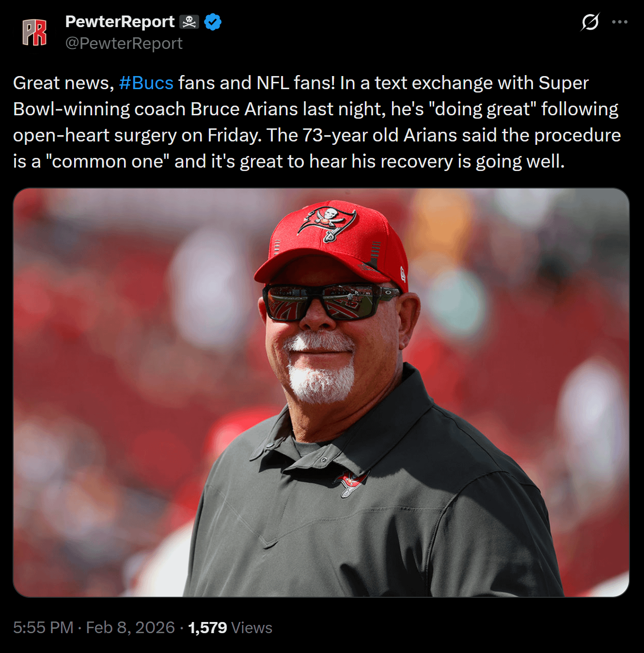This screenshot has height=653, width=644.
Task: Click the Buccaneers flag logo on the red cap
Action: [328, 223]
